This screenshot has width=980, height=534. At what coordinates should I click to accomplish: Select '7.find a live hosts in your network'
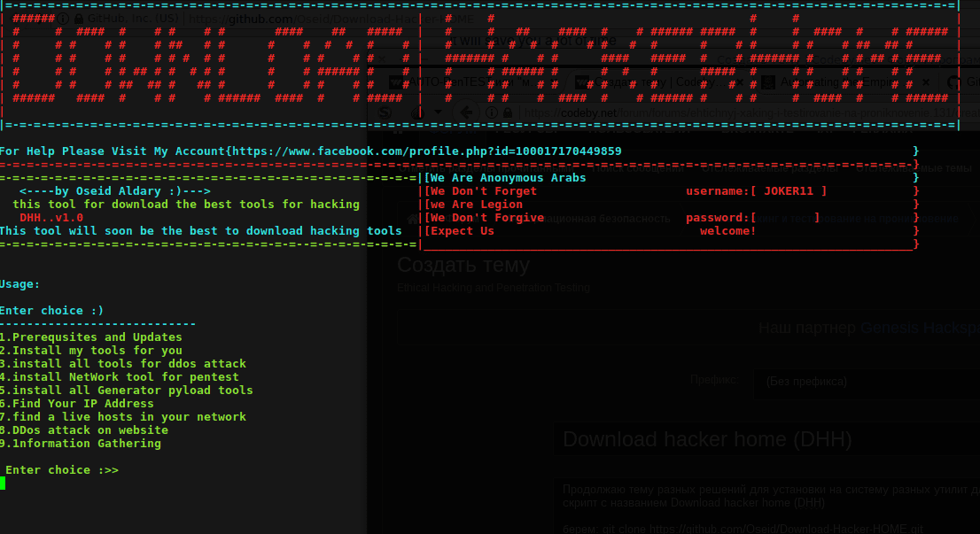(x=123, y=416)
